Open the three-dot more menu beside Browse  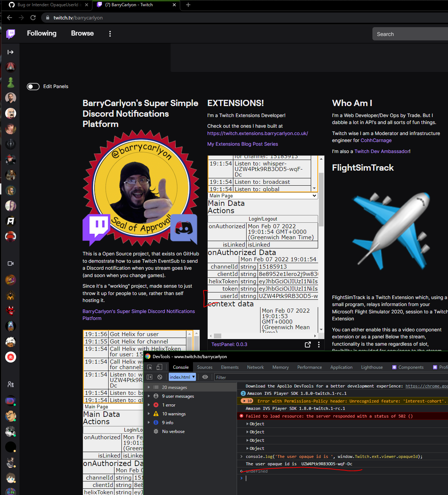pyautogui.click(x=110, y=34)
